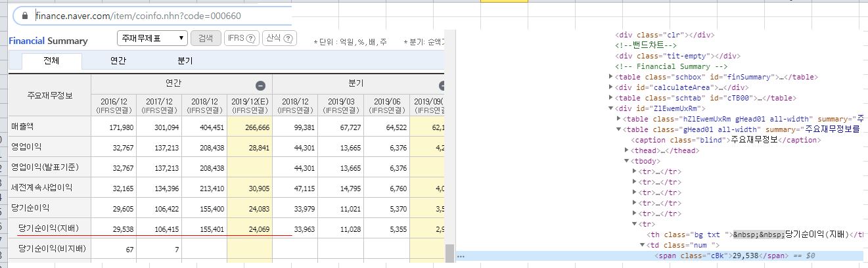Click the IFRS help button
868x268 pixels.
click(241, 38)
